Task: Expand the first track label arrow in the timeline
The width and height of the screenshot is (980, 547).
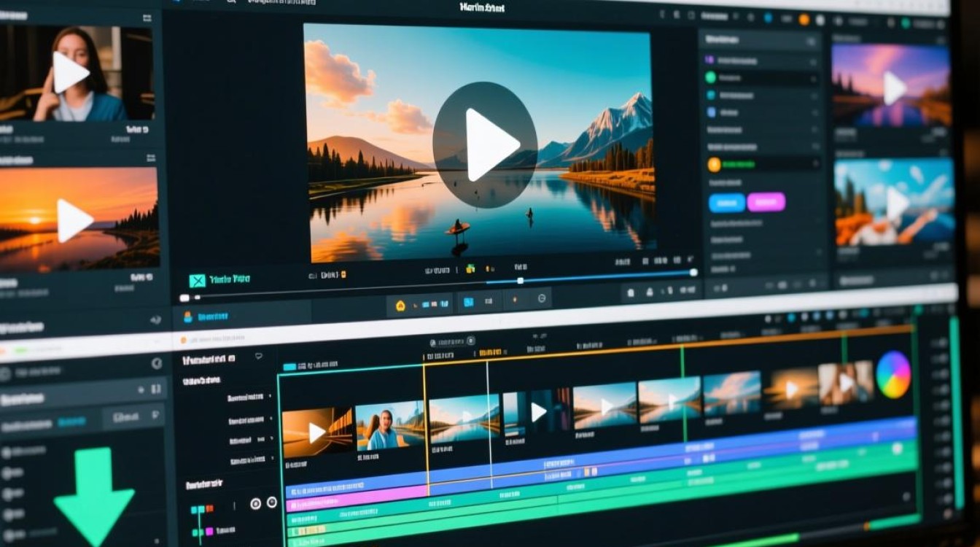Action: tap(271, 397)
